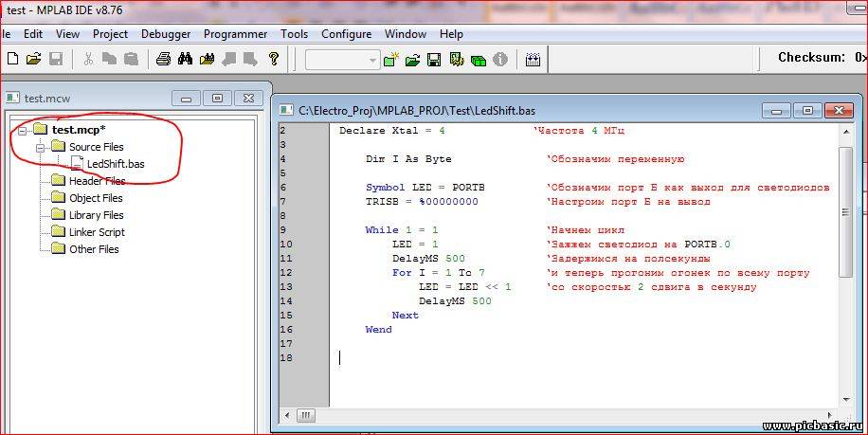Minimize the test.mcw project window
The image size is (868, 435).
187,99
